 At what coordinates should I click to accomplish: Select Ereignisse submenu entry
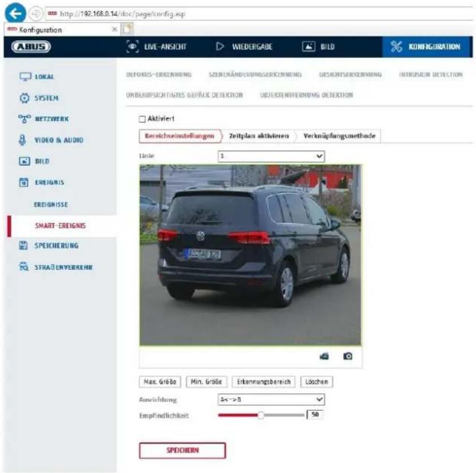click(51, 205)
